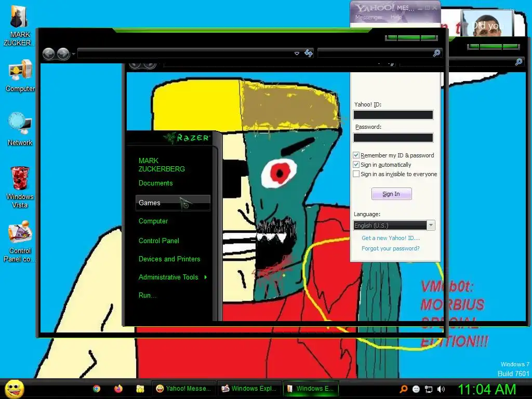Viewport: 532px width, 399px height.
Task: Click the Did you thumbnail photo
Action: click(x=487, y=23)
